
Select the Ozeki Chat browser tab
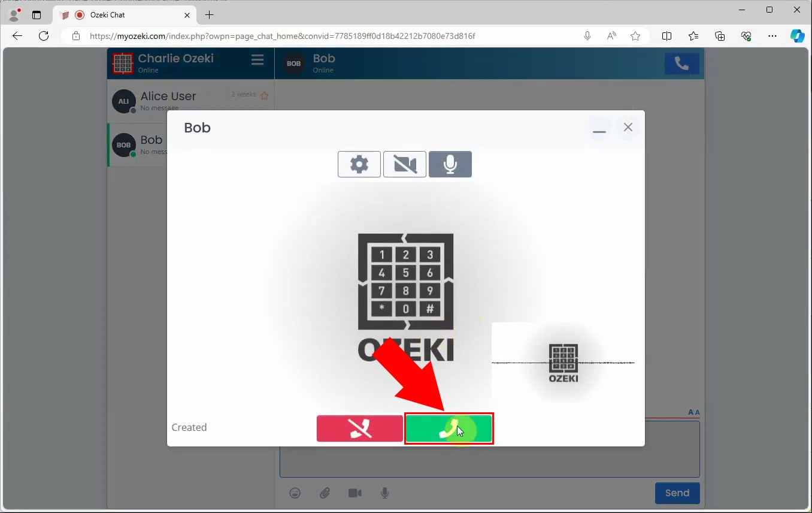[125, 15]
